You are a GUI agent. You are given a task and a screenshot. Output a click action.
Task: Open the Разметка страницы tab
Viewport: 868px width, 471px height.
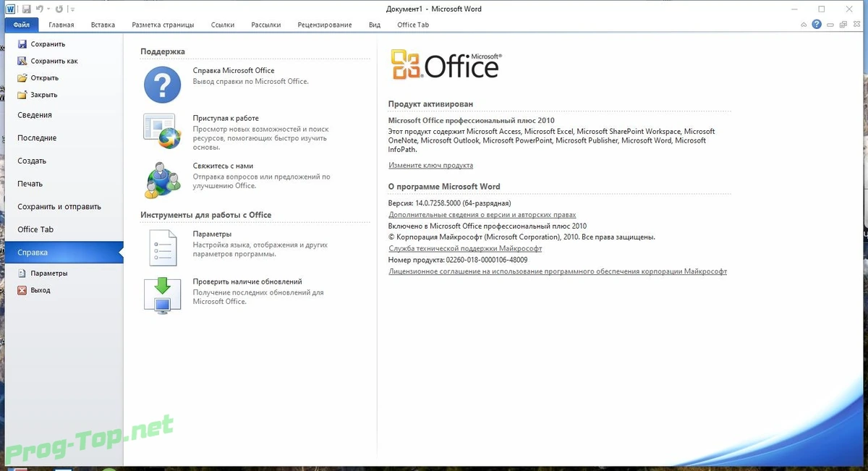point(163,25)
